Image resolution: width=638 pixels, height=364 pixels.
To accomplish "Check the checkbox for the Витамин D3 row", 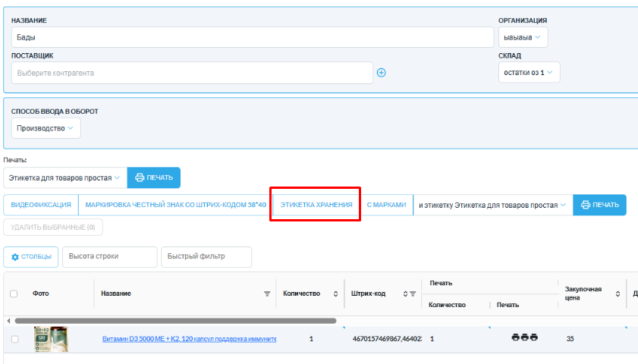I will click(14, 339).
